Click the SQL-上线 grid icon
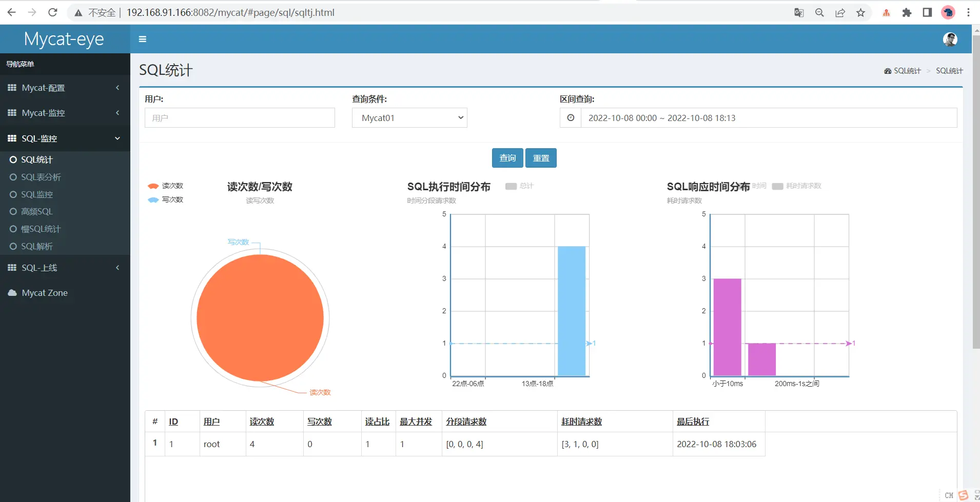Screen dimensions: 980x502 click(12, 268)
